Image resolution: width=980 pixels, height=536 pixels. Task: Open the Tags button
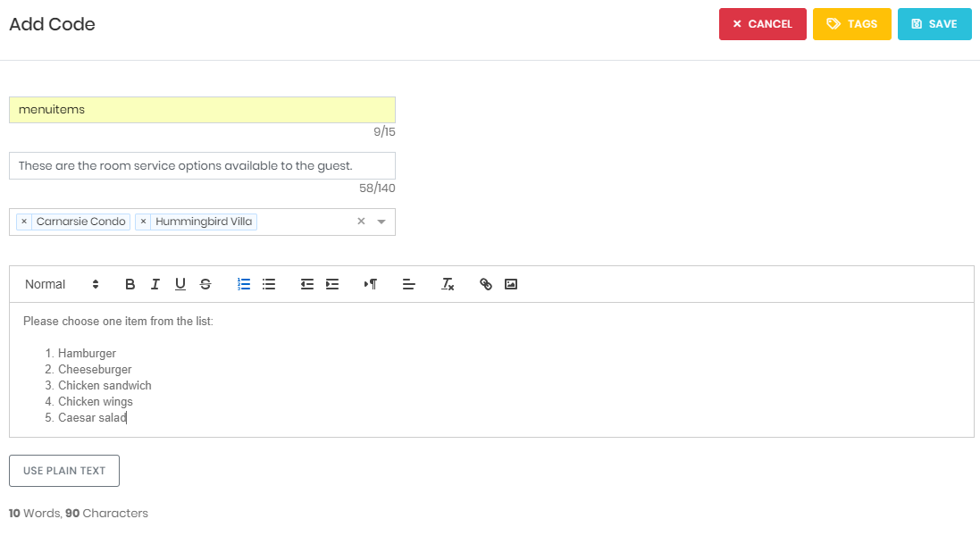[x=852, y=24]
